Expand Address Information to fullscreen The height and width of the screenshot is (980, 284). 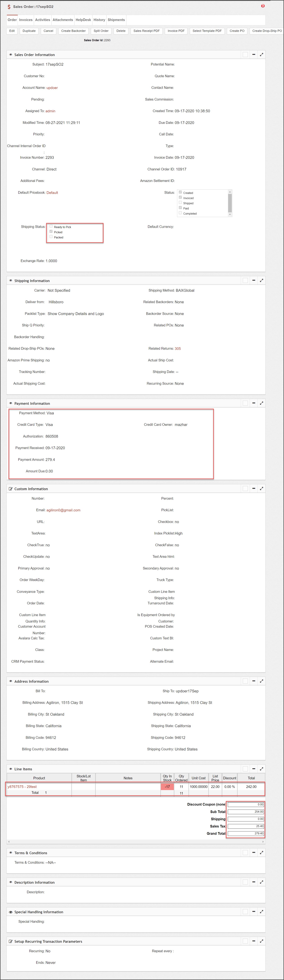pos(262,681)
